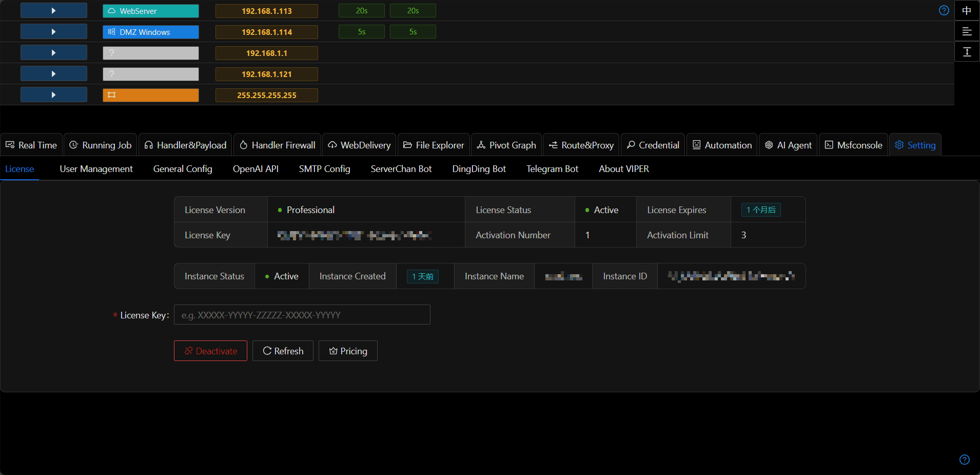Click first 20s badge in WebServer row
This screenshot has height=475, width=980.
362,11
